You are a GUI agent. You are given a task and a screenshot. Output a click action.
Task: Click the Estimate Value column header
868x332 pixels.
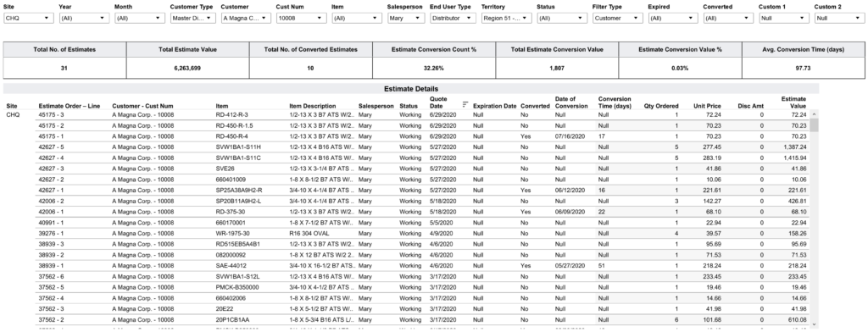[793, 102]
